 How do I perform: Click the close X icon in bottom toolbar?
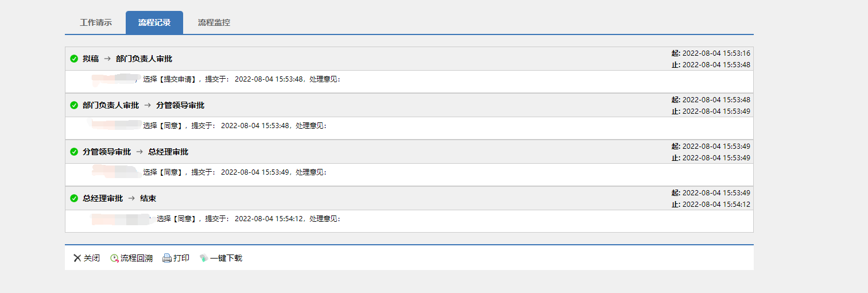coord(77,259)
